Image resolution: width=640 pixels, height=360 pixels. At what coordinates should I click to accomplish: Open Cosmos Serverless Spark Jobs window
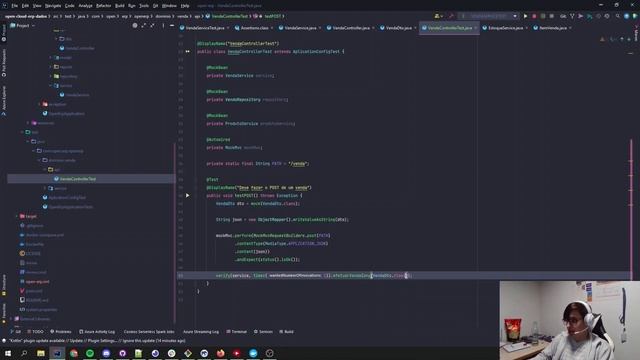[x=149, y=332]
